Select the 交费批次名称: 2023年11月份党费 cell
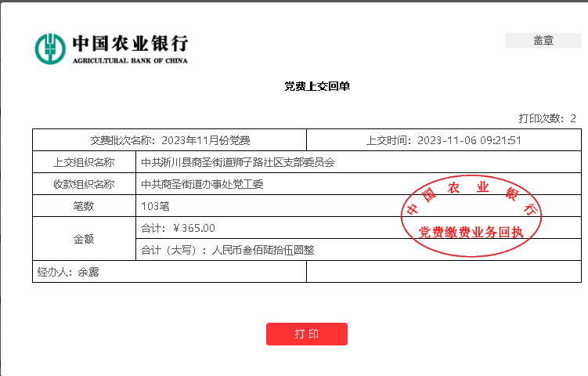588x376 pixels. [x=169, y=140]
